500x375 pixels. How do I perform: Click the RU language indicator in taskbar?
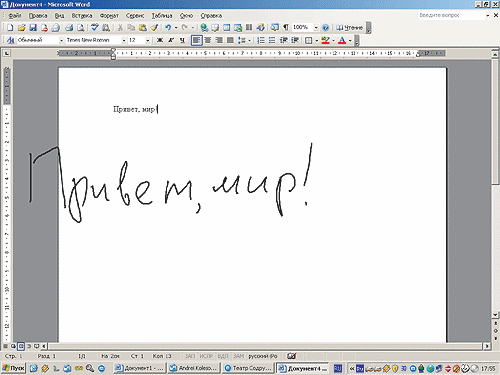[x=338, y=368]
